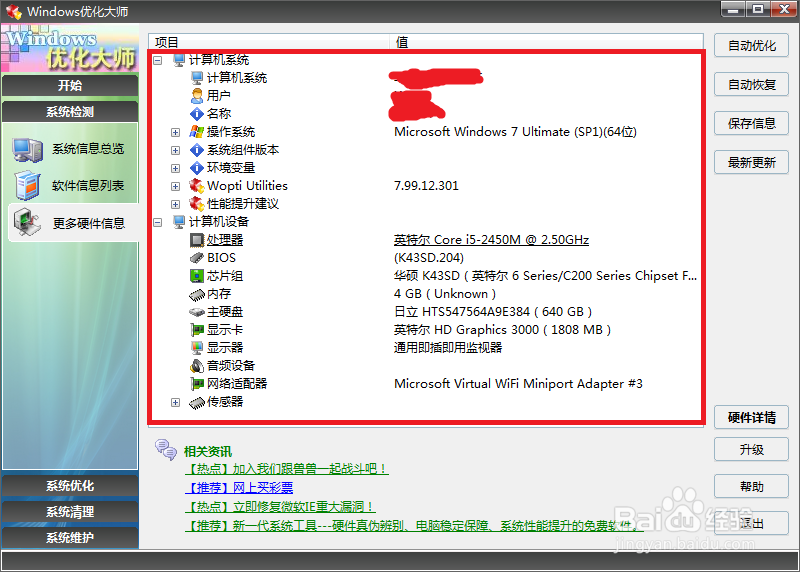Click the 相关资讯 chat bubble icon

point(166,450)
